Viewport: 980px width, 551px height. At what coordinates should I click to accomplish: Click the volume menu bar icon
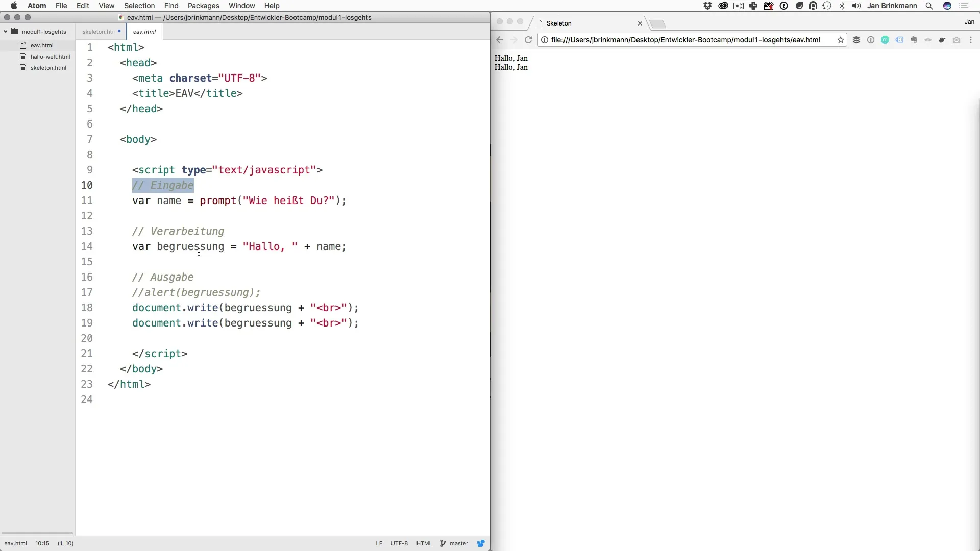coord(856,6)
